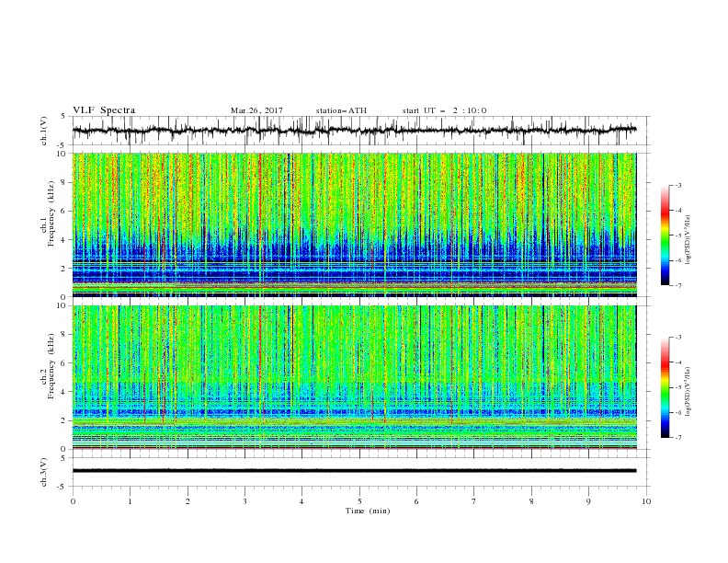The image size is (728, 563).
Task: Click the '-7' label on ch.1 colorbar
Action: [677, 285]
